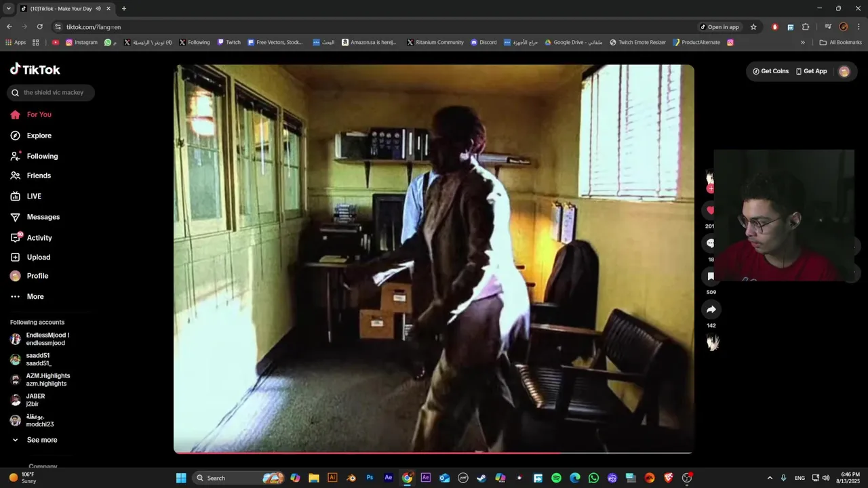Open the Chrome tab search dropdown

point(9,9)
